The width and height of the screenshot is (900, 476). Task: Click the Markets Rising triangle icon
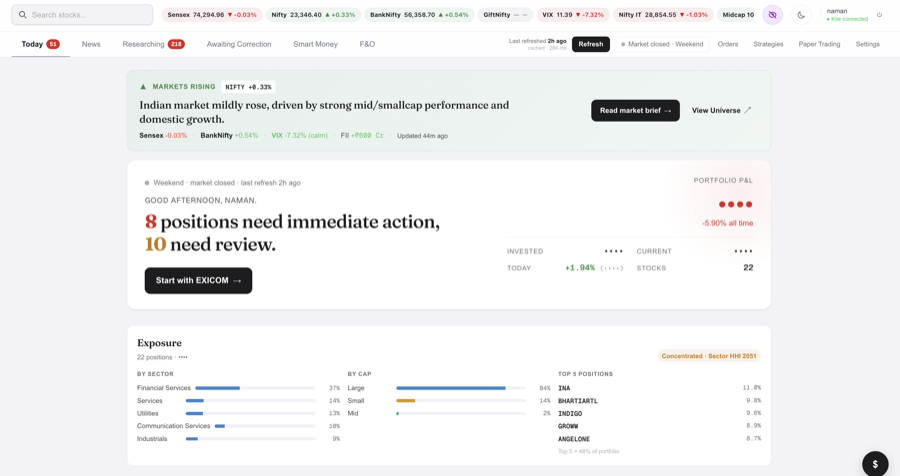(x=143, y=87)
